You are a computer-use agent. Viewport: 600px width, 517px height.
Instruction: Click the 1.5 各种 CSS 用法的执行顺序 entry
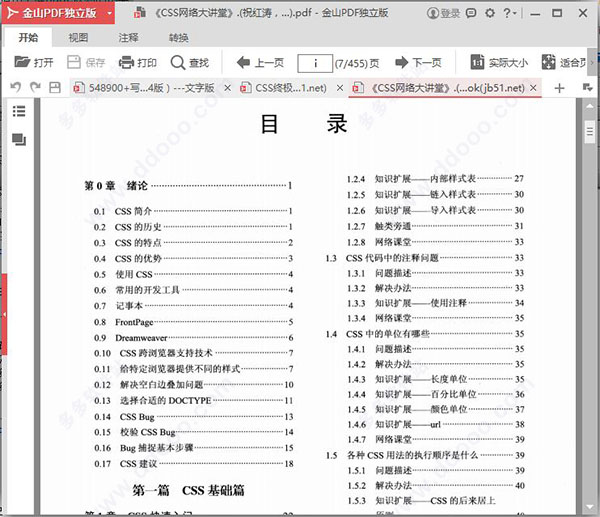[x=425, y=455]
